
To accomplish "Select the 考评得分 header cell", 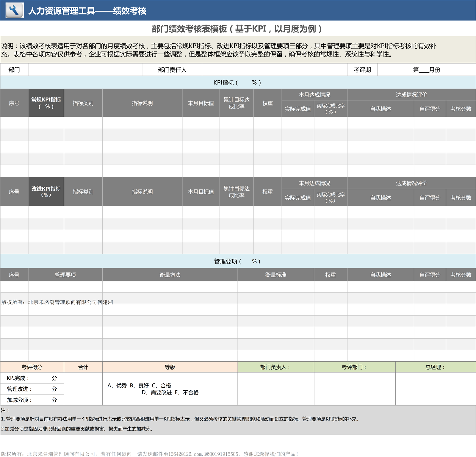I will tap(32, 367).
